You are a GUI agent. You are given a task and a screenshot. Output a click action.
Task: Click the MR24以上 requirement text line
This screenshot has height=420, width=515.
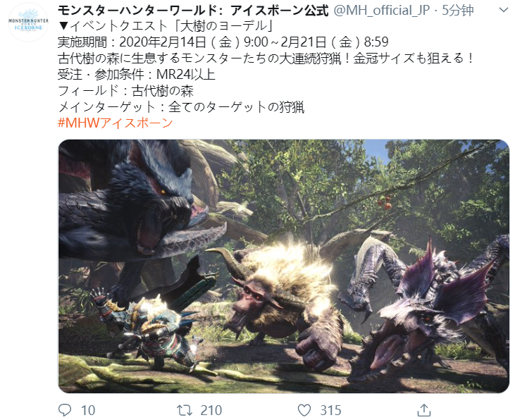pyautogui.click(x=136, y=75)
